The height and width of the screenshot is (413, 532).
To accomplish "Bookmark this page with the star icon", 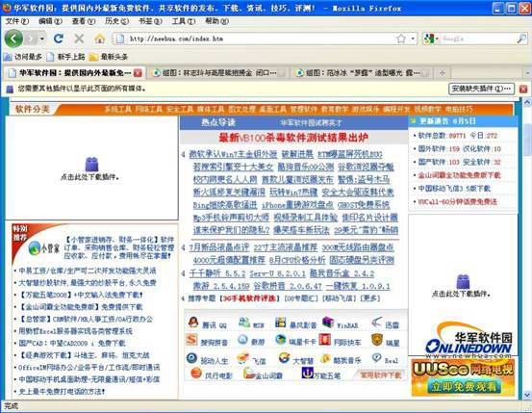I will [x=401, y=39].
